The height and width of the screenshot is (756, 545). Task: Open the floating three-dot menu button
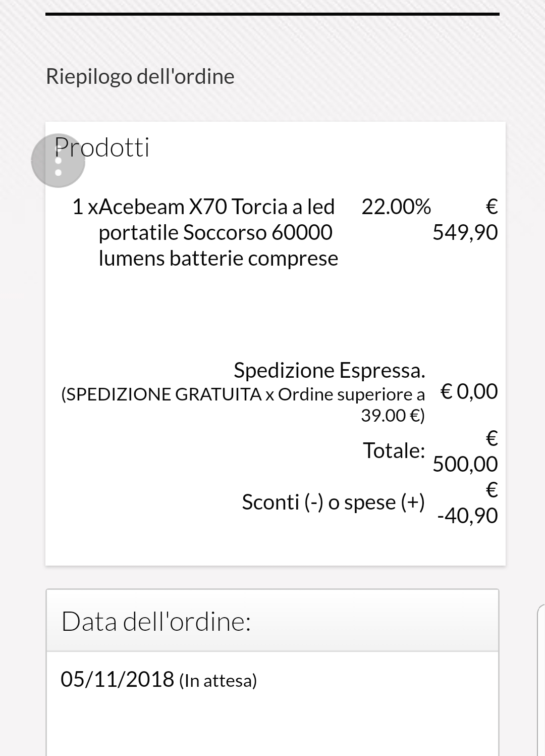click(58, 161)
